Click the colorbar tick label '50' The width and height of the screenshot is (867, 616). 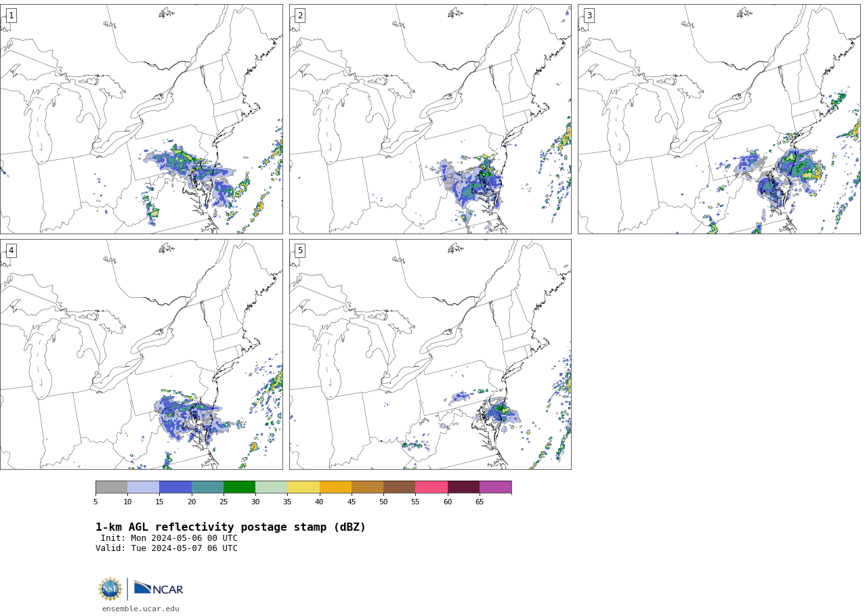[383, 502]
